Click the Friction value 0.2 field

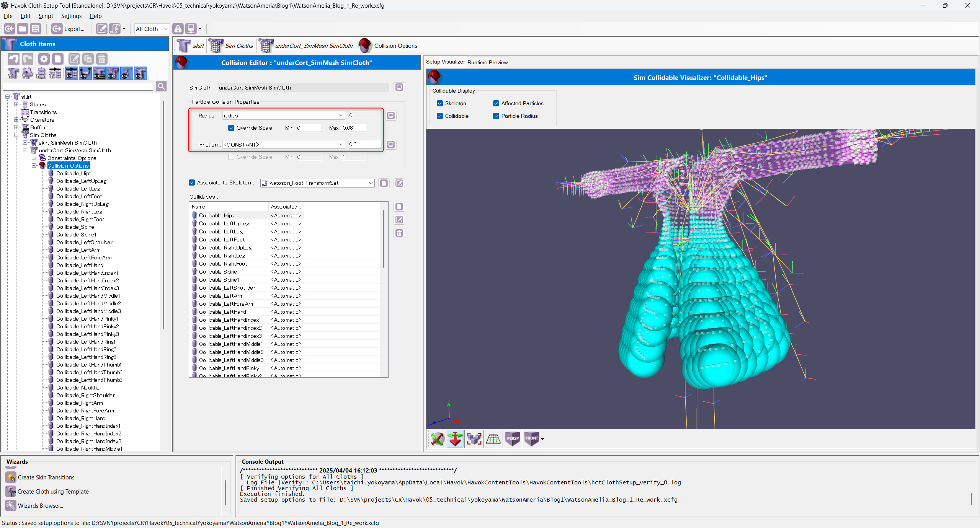364,144
